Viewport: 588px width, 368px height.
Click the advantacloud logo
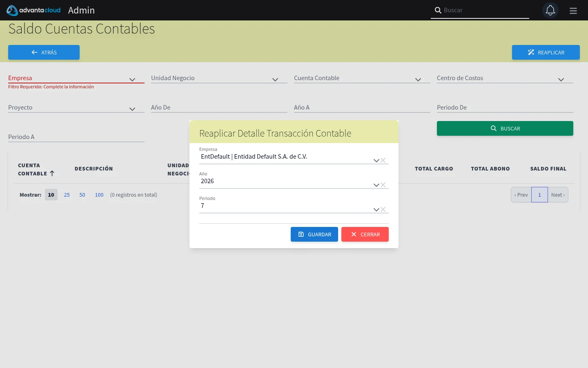coord(33,10)
